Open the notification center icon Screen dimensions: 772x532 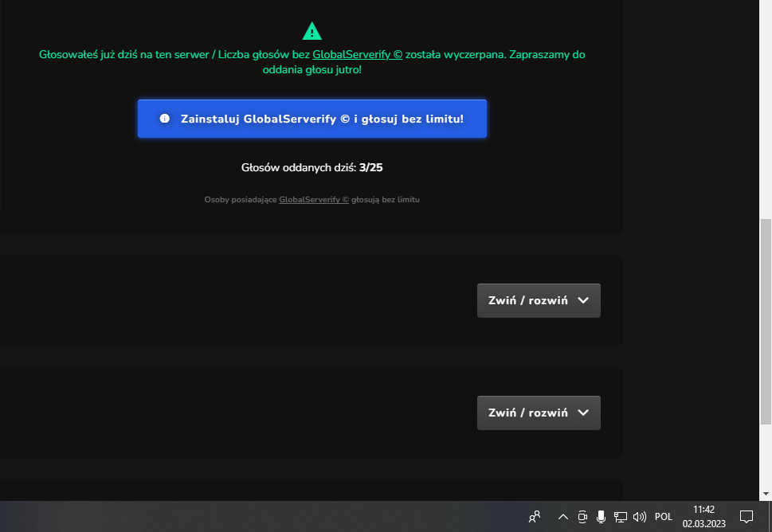tap(747, 517)
